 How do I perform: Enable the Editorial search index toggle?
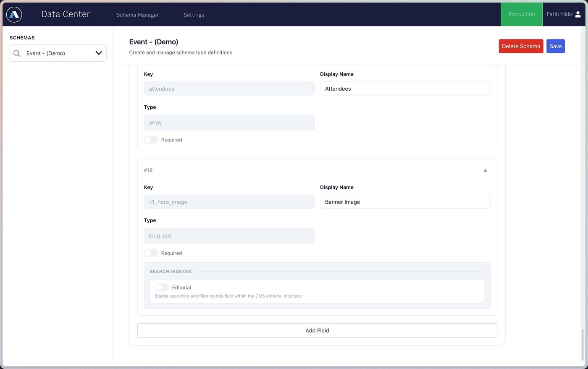[x=162, y=288]
